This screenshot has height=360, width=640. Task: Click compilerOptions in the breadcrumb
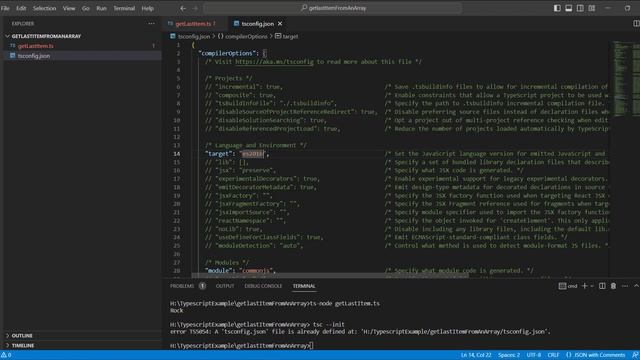point(246,36)
